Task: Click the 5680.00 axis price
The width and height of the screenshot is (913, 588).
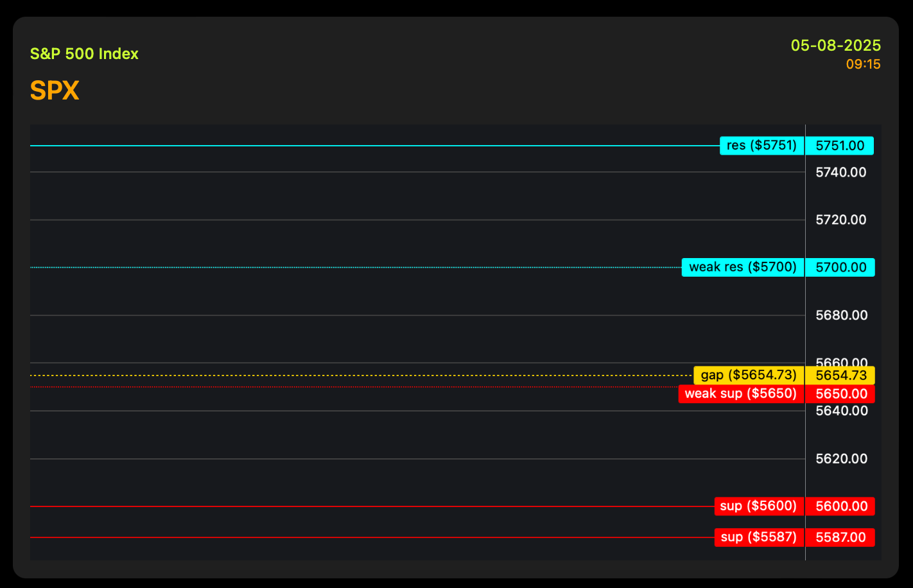Action: click(842, 315)
